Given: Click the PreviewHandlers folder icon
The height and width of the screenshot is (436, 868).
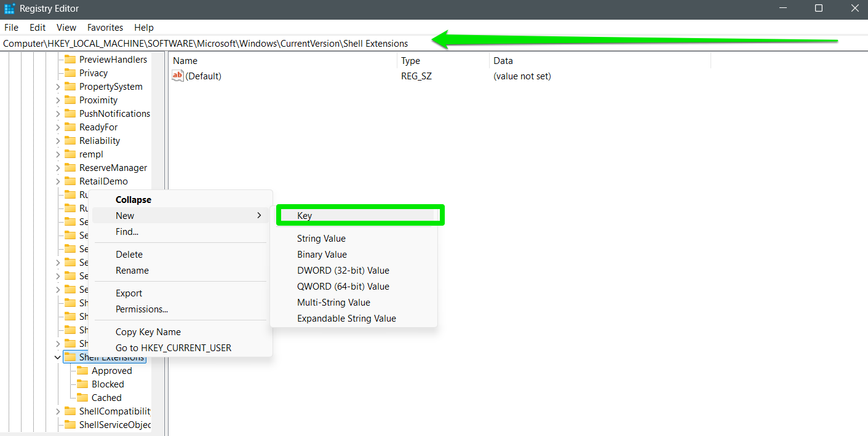Looking at the screenshot, I should coord(70,60).
